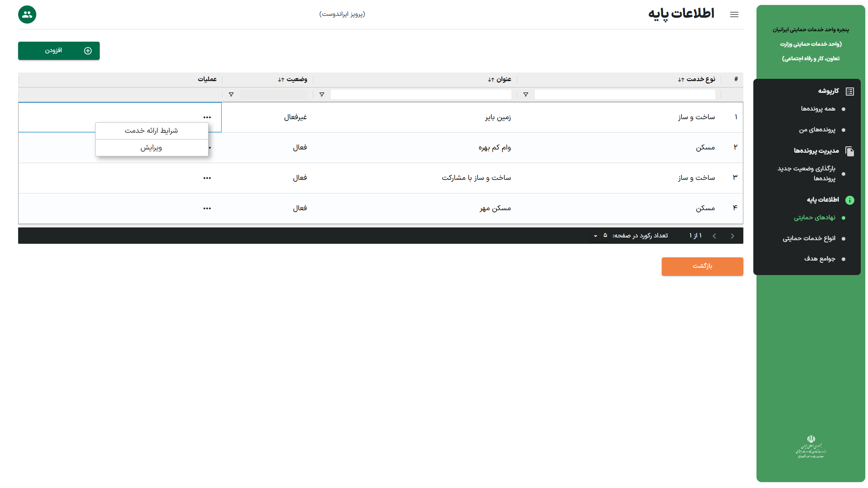
Task: Open the user profile avatar icon
Action: [x=27, y=14]
